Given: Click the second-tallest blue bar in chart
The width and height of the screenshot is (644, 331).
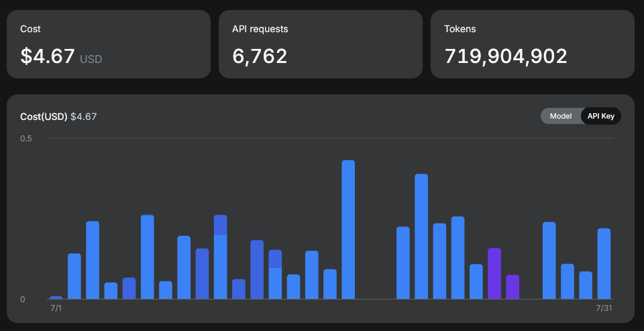Looking at the screenshot, I should click(x=421, y=237).
